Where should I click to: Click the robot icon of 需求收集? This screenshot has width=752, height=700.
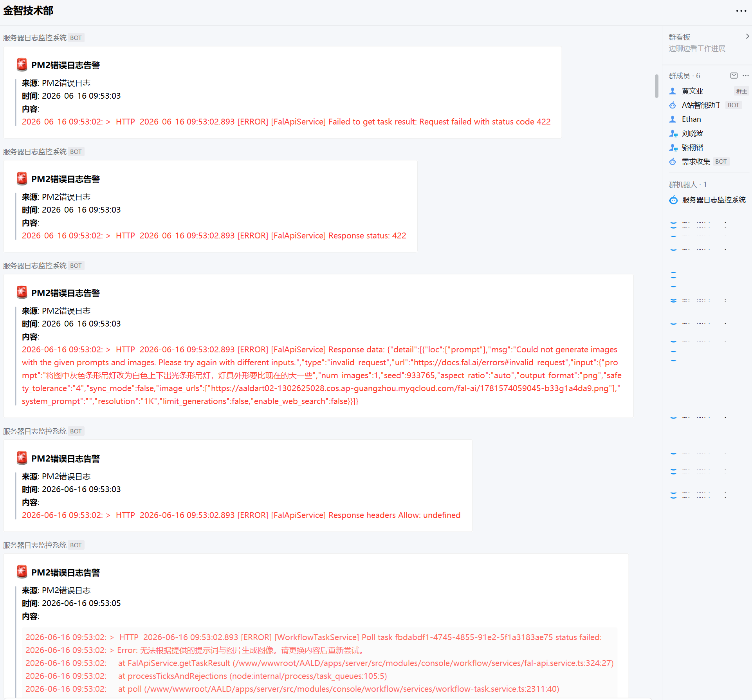pyautogui.click(x=673, y=162)
